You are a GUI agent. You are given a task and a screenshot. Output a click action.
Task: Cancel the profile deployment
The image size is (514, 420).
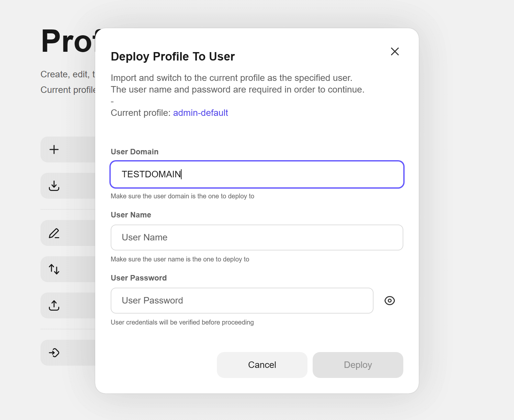(x=262, y=365)
